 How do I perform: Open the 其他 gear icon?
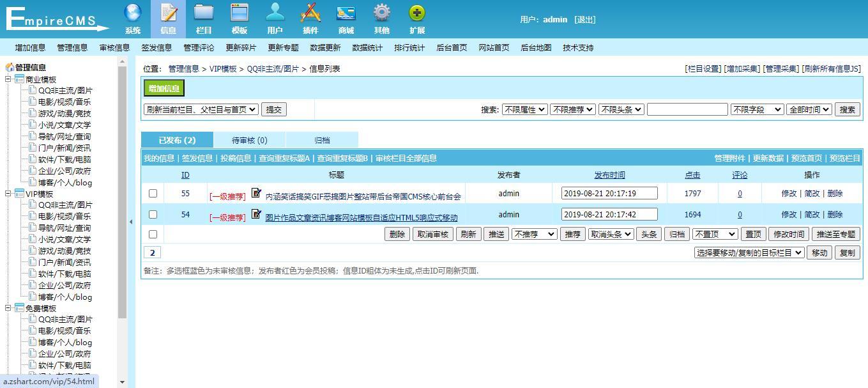pyautogui.click(x=381, y=19)
